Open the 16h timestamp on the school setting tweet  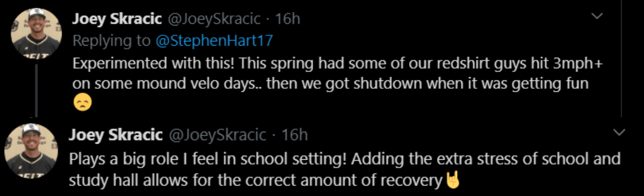(294, 135)
